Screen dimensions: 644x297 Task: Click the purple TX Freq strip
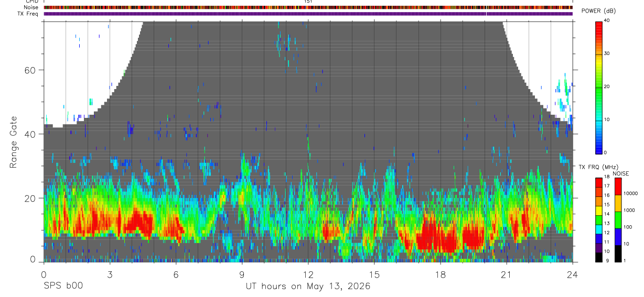(308, 14)
